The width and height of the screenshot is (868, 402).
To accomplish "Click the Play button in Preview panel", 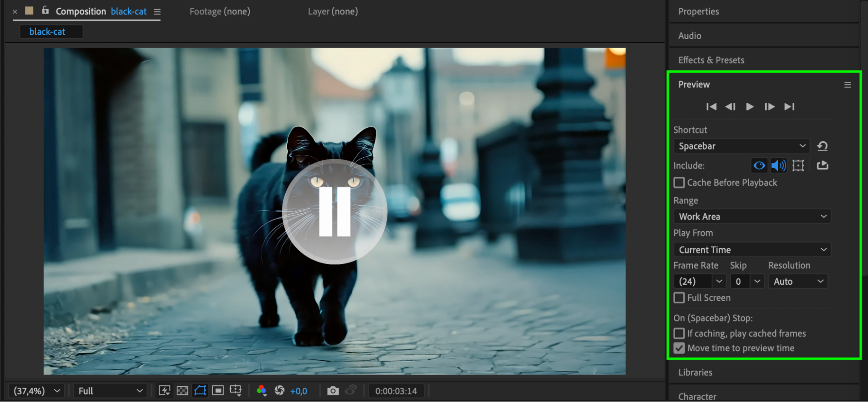I will [749, 106].
